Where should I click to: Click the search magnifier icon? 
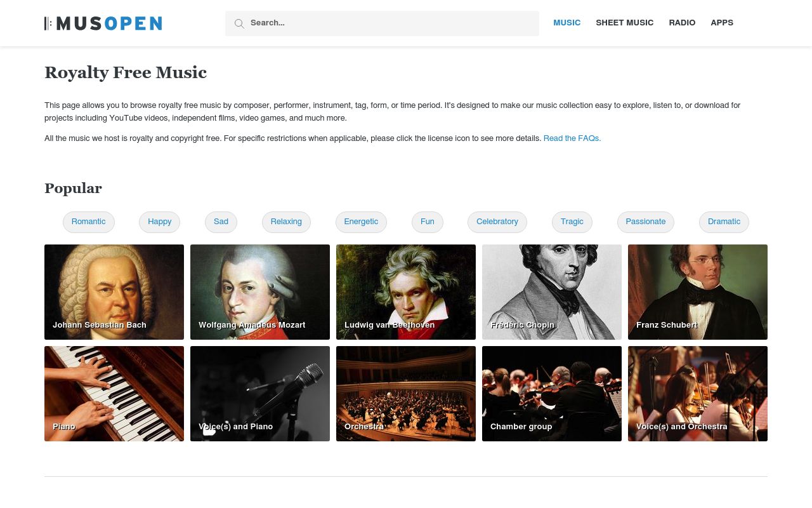coord(239,23)
